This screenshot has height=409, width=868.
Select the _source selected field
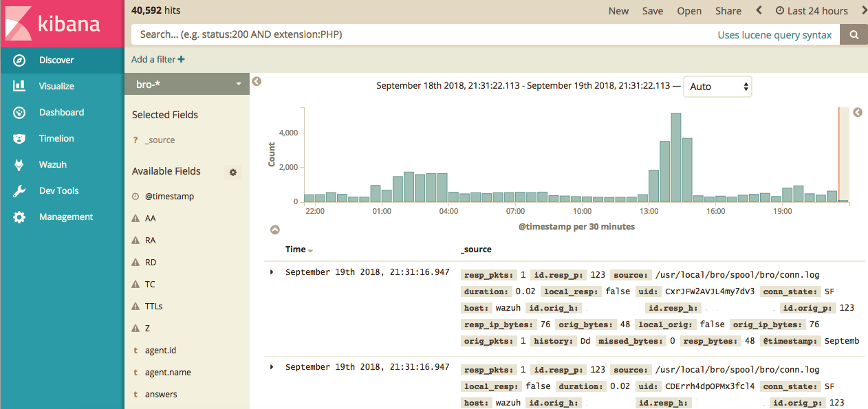point(160,140)
